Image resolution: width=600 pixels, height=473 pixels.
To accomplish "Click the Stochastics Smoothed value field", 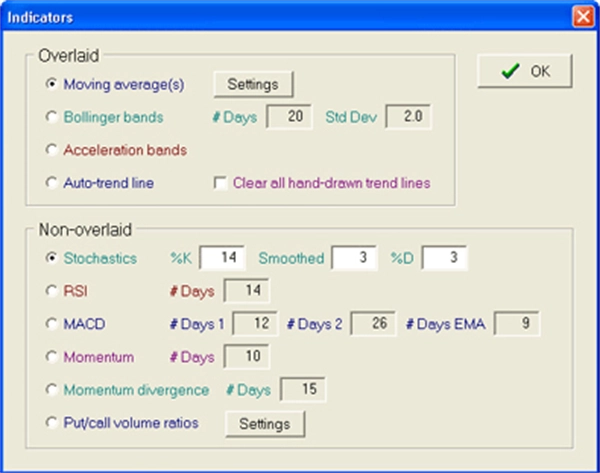I will [x=355, y=258].
